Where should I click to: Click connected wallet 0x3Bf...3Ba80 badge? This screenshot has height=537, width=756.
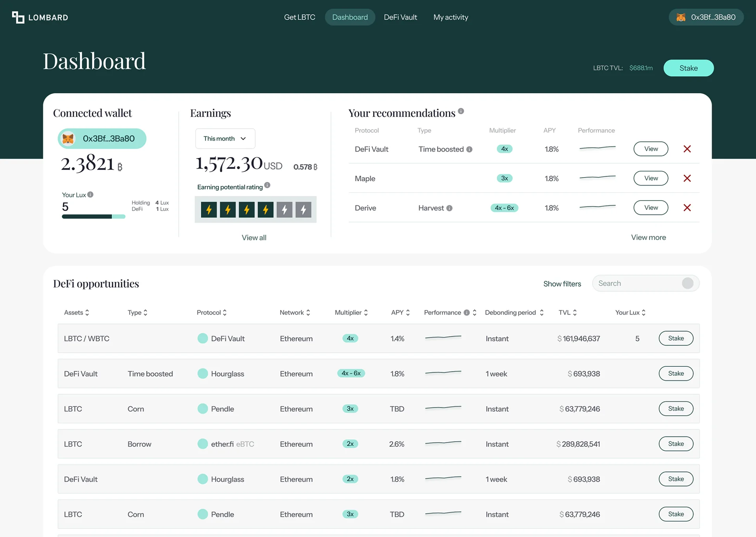click(x=102, y=139)
